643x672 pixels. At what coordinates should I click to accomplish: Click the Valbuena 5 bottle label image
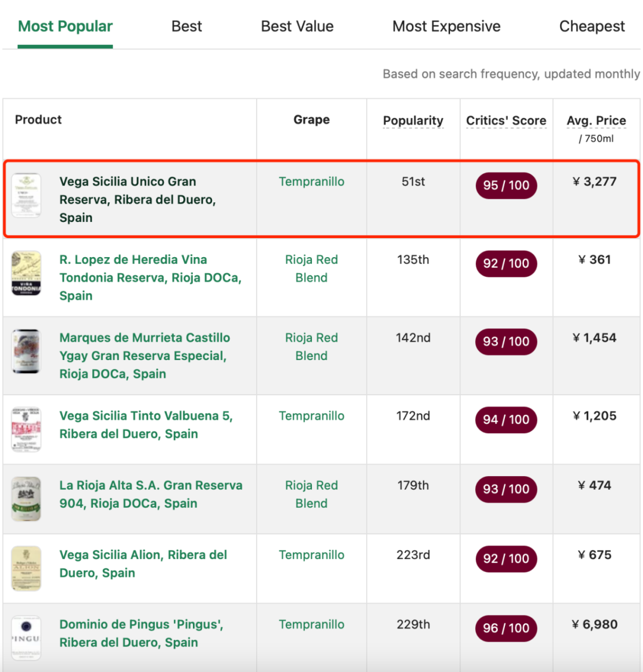pos(26,429)
